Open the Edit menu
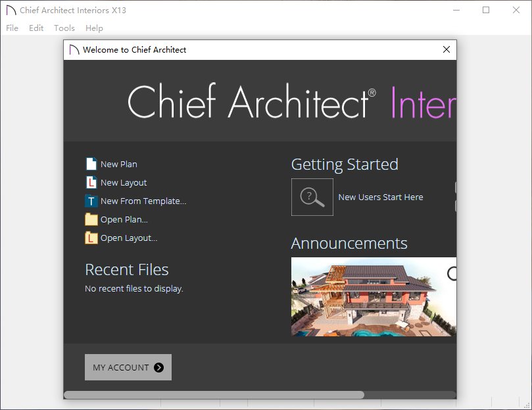Screen dimensions: 532x410 [36, 28]
